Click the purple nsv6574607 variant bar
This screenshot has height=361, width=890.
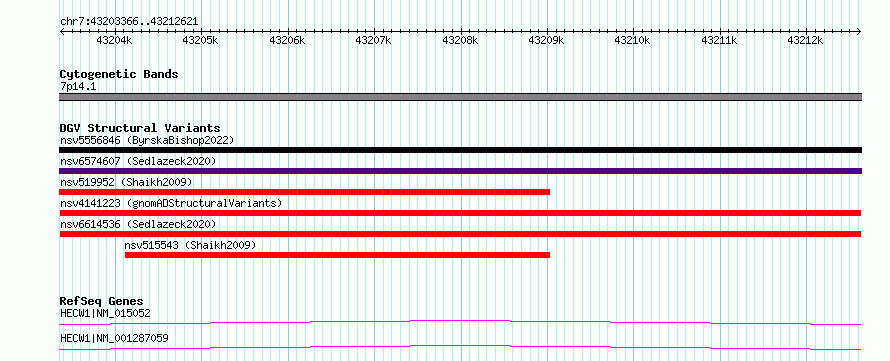click(x=460, y=171)
